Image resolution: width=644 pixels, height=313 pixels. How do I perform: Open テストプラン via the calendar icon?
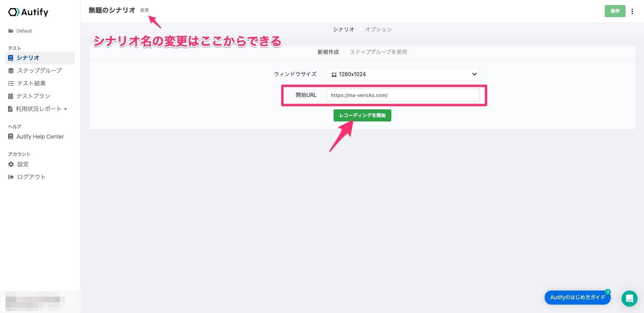click(x=10, y=96)
